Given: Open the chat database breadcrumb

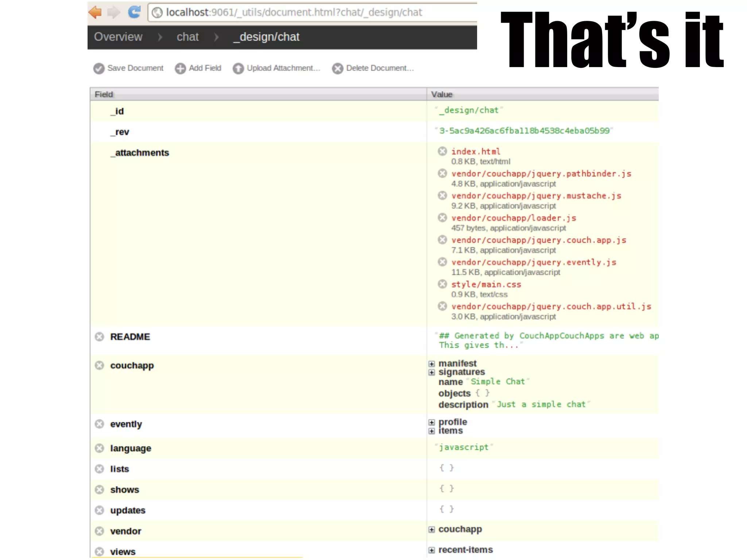Looking at the screenshot, I should [187, 37].
